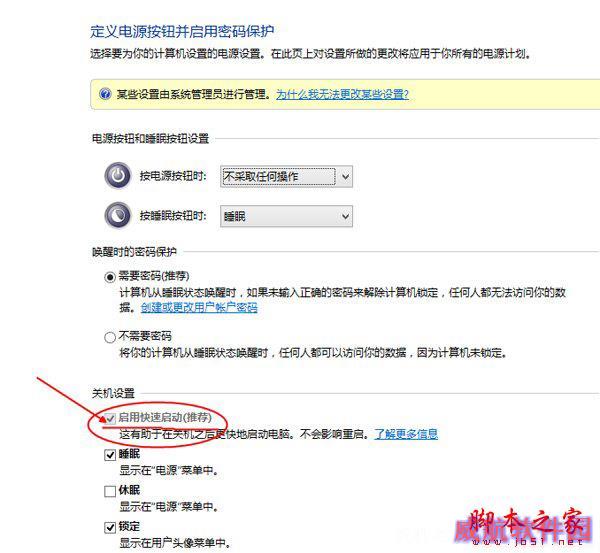Open 了解更多信息 link

[x=406, y=434]
